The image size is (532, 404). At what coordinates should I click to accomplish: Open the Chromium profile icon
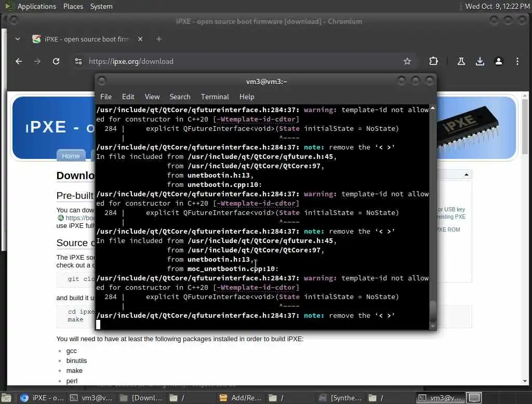click(x=498, y=61)
